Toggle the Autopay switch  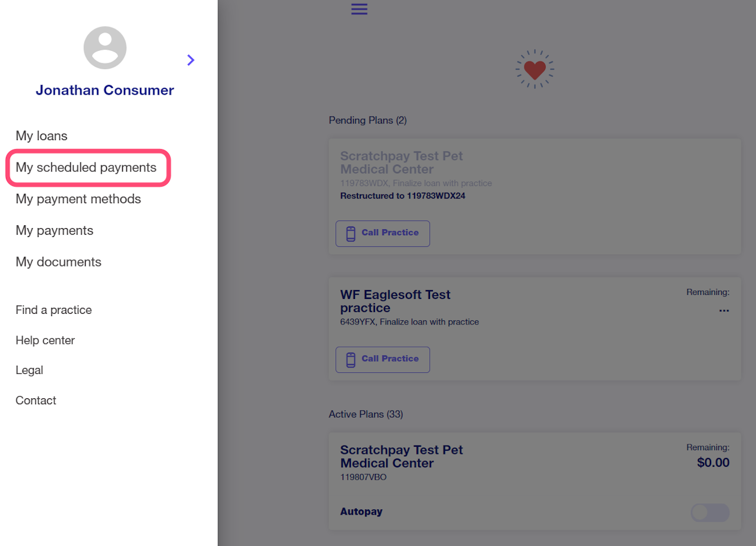click(709, 512)
